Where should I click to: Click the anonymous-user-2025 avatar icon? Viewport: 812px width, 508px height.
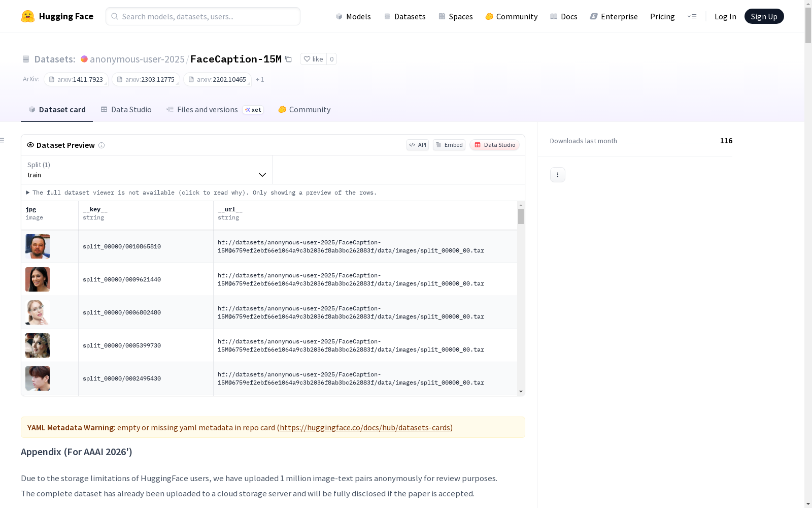click(x=84, y=59)
